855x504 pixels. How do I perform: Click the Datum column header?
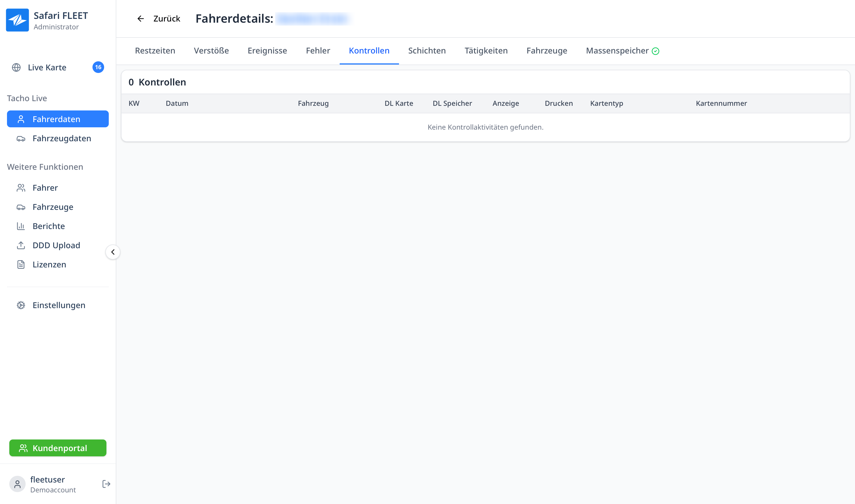point(177,103)
